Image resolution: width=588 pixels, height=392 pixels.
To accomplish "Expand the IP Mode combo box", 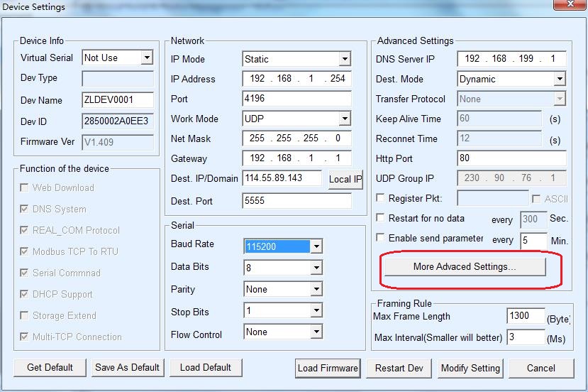I will pos(345,59).
